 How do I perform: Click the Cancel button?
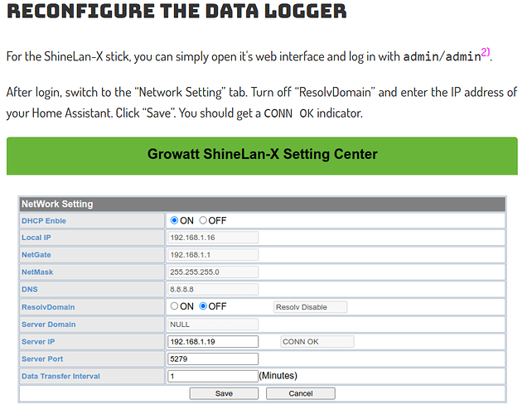(x=301, y=393)
